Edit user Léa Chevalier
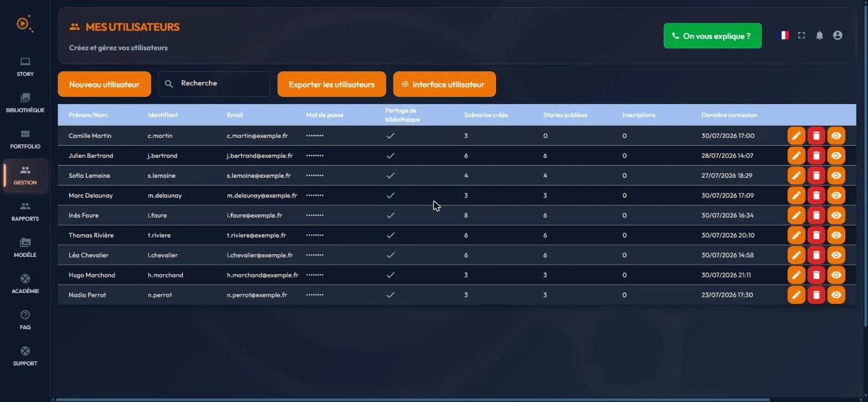 tap(796, 255)
